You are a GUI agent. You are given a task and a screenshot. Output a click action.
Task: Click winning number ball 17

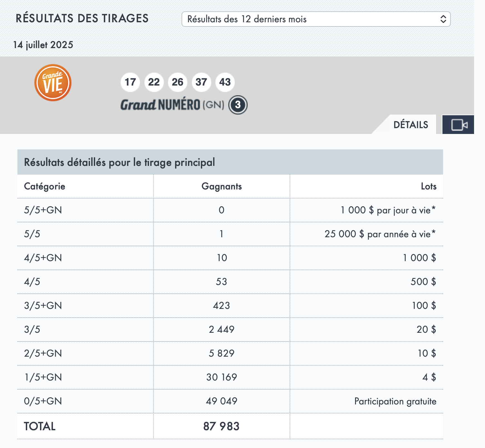pyautogui.click(x=130, y=82)
